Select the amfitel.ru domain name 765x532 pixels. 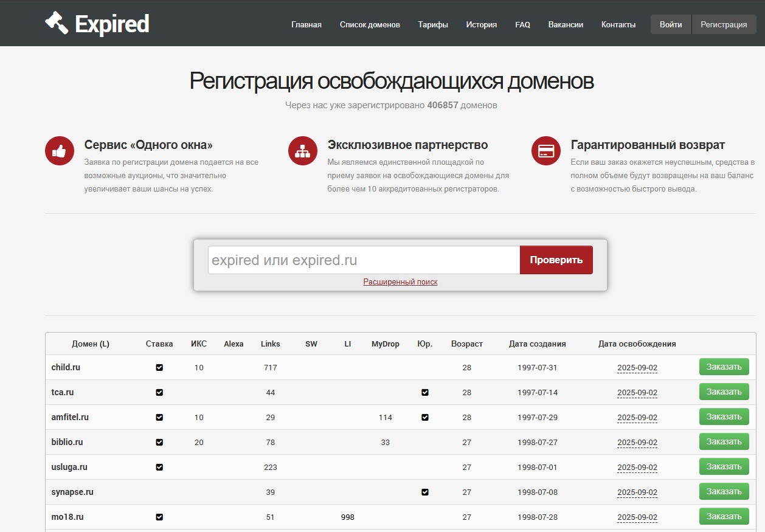[70, 418]
